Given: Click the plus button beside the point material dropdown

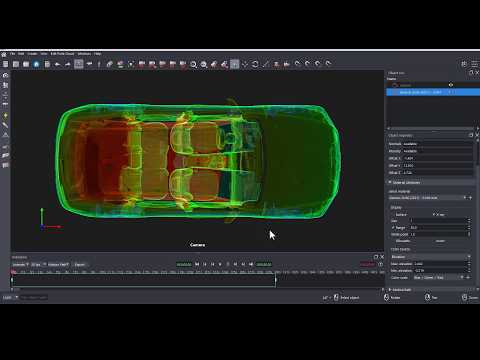Looking at the screenshot, I should [x=470, y=198].
